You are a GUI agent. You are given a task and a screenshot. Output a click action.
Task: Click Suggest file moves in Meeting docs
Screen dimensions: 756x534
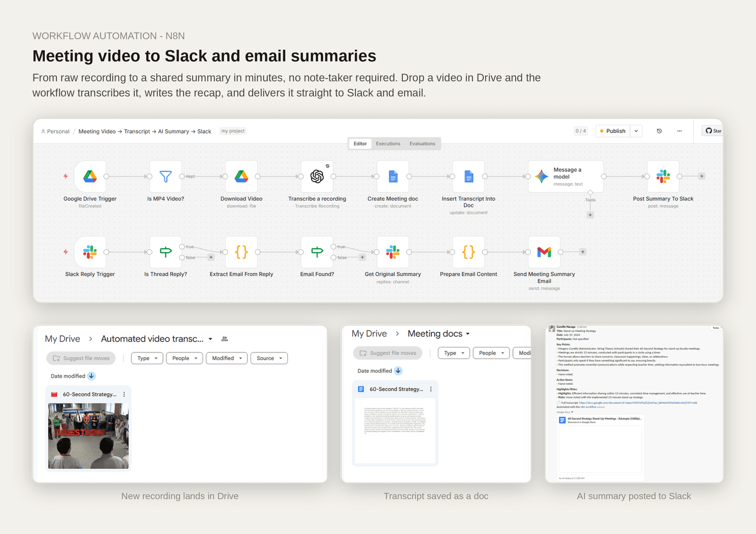(x=388, y=353)
